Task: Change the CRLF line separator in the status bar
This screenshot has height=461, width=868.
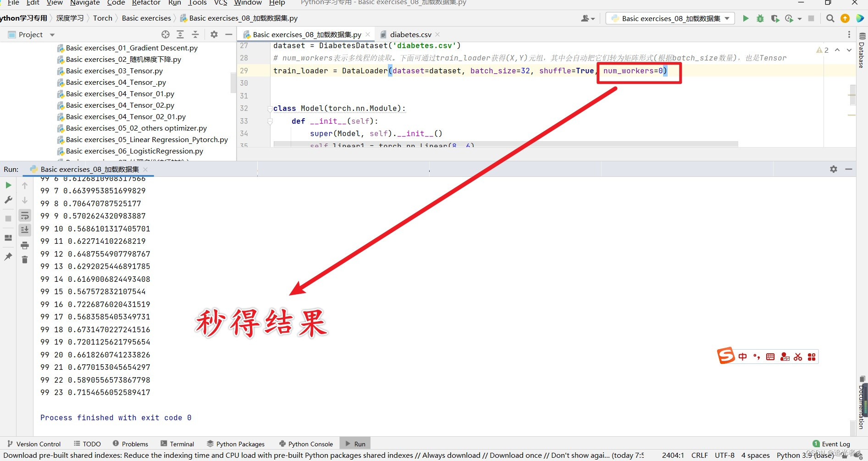Action: [700, 456]
